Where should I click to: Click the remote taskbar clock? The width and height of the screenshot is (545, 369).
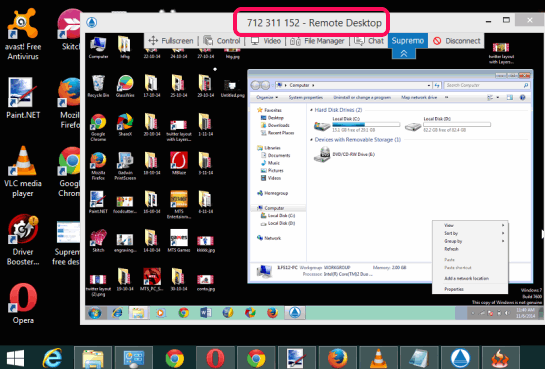point(525,313)
